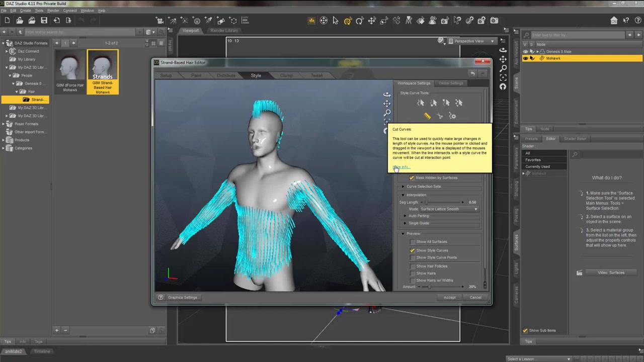Click the Scene pane filter text field
Viewport: 644px width, 362px height.
pos(579,35)
